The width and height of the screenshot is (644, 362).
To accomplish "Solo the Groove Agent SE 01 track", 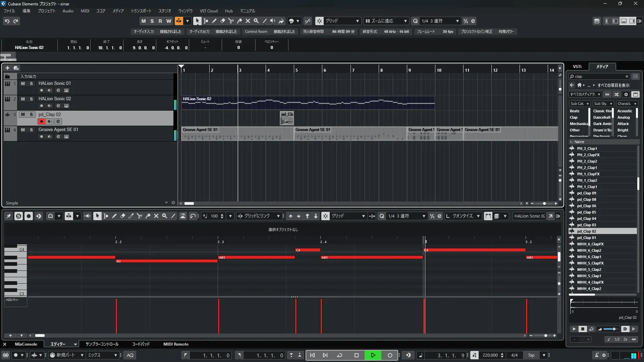I will click(x=31, y=130).
